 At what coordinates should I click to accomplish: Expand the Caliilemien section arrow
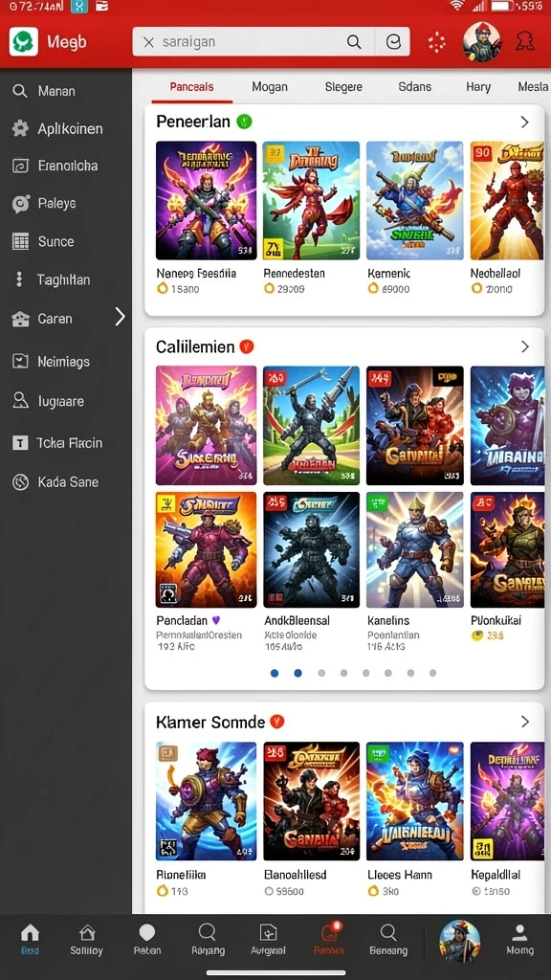pos(525,346)
